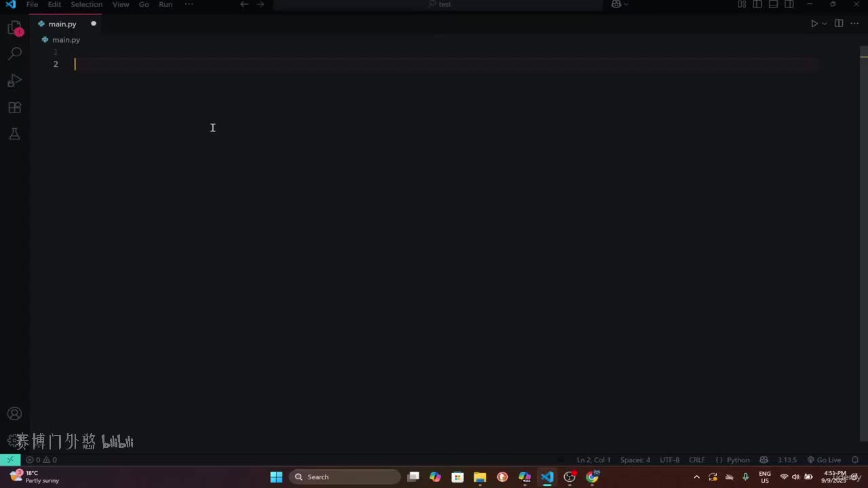Viewport: 868px width, 488px height.
Task: Close the unsaved main.py tab dot
Action: tap(94, 24)
